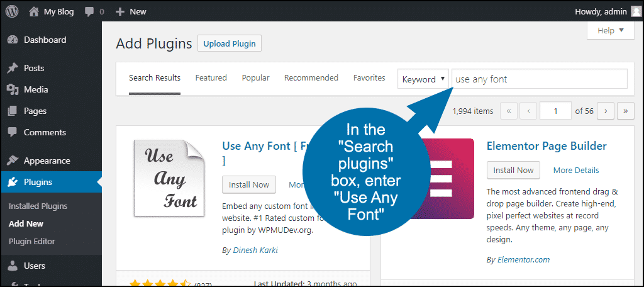644x287 pixels.
Task: Click the 1,994 items count text
Action: click(472, 111)
